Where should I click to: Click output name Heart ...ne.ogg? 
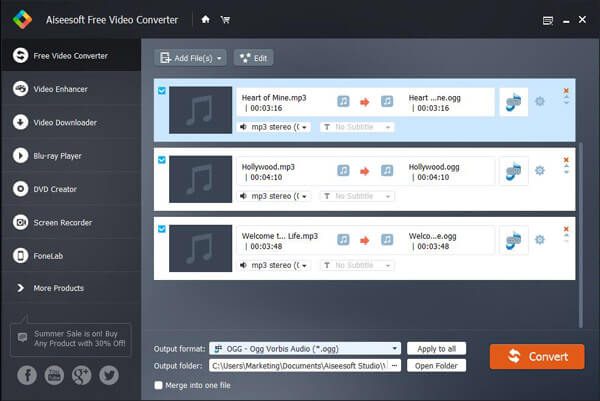pyautogui.click(x=434, y=98)
